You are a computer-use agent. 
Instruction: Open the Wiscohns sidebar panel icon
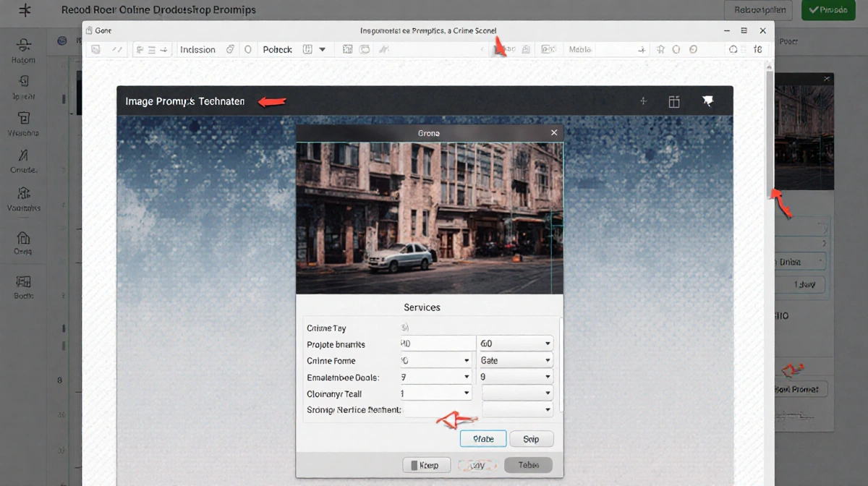coord(23,118)
